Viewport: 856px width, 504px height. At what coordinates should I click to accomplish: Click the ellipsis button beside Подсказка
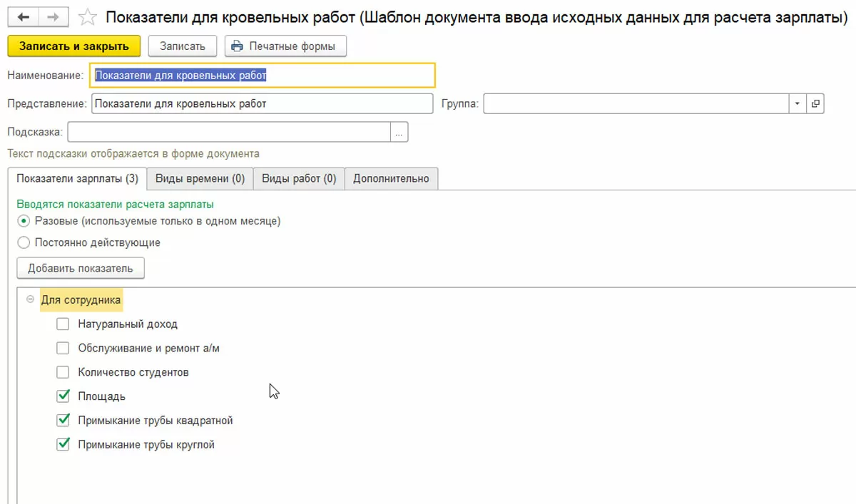click(x=399, y=132)
